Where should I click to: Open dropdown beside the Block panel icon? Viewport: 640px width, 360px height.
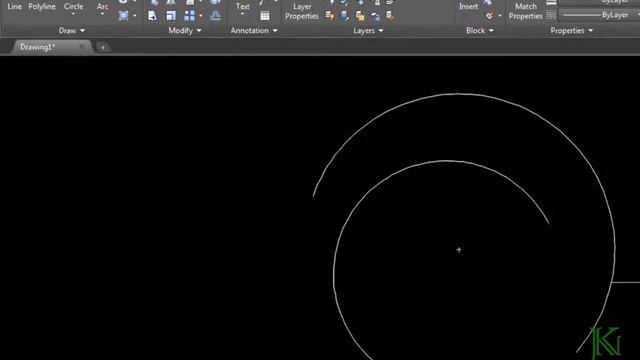500,16
